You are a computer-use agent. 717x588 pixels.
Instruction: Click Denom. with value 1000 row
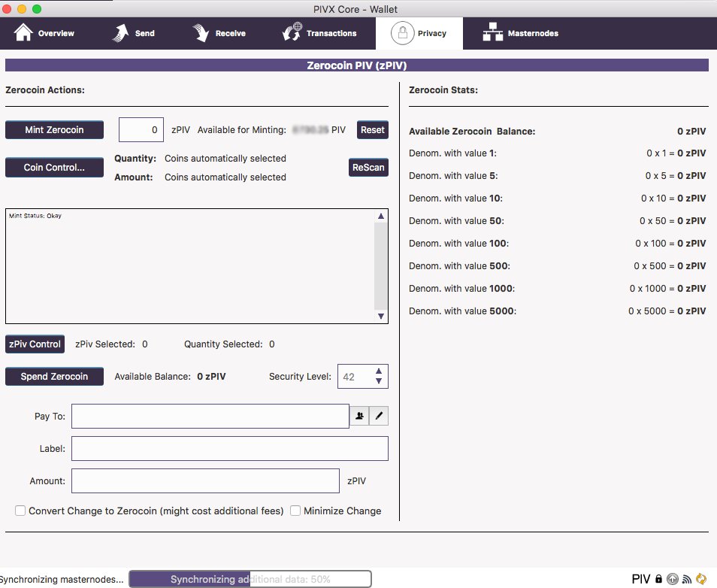pyautogui.click(x=558, y=289)
